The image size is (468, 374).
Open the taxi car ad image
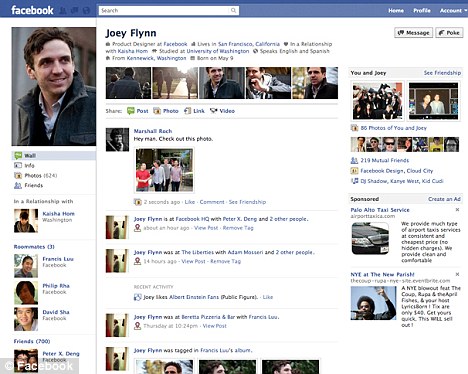tap(370, 239)
